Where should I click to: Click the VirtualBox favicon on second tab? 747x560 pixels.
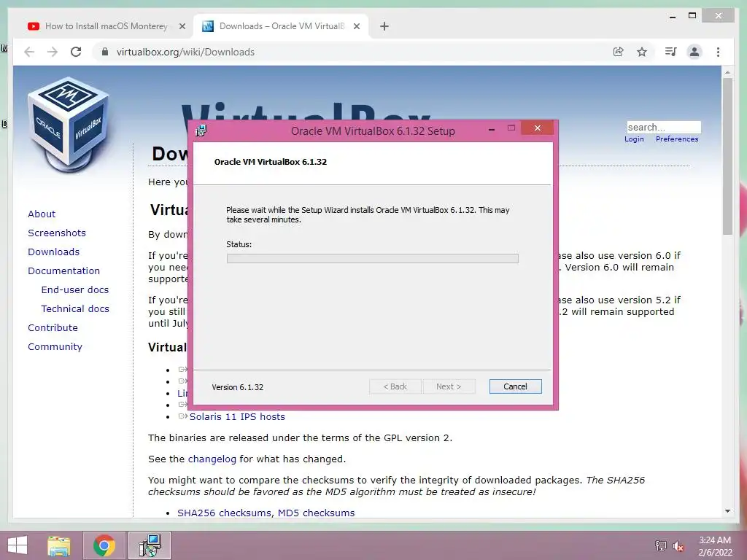pos(208,26)
